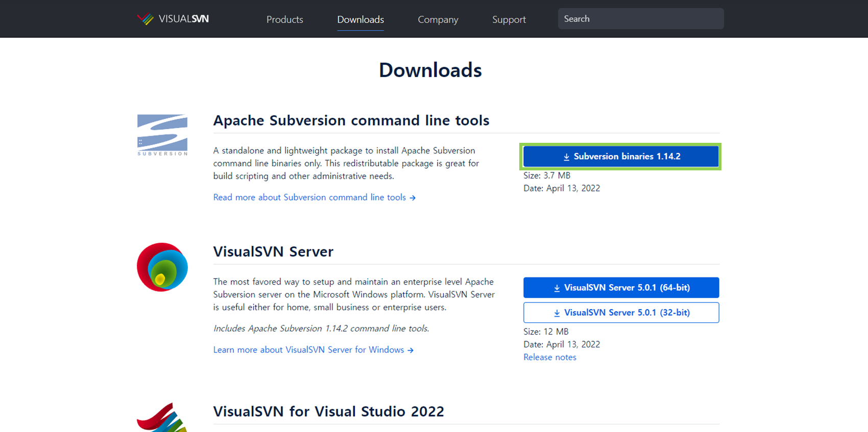Open the Downloads menu item
This screenshot has height=432, width=868.
[x=360, y=19]
